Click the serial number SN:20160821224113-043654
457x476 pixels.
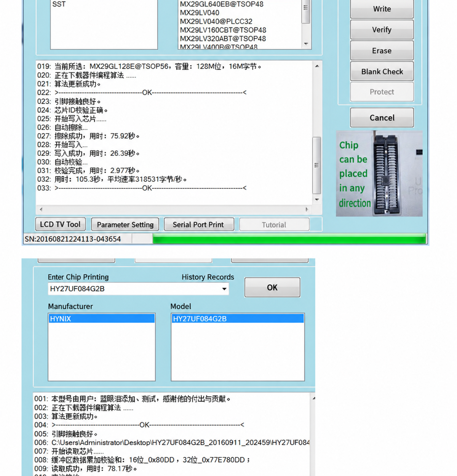[73, 239]
